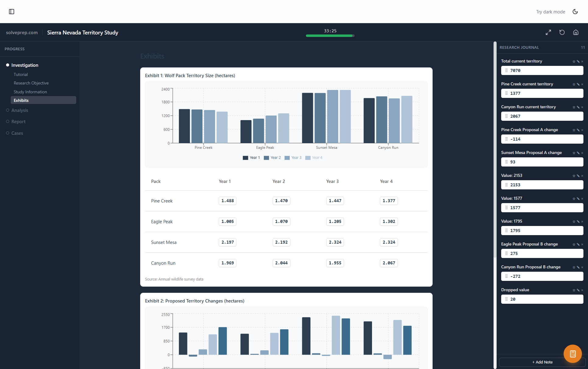Viewport: 588px width, 369px height.
Task: Switch to the Exhibits section
Action: 21,100
